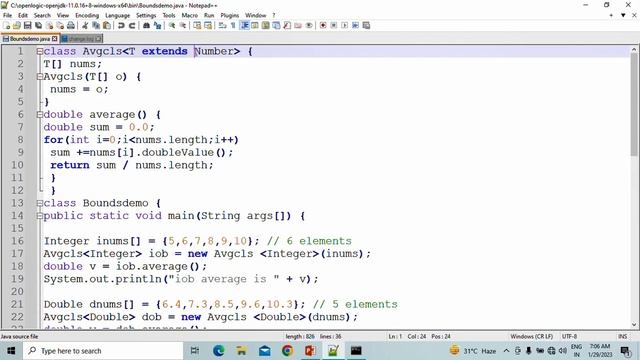Save the file using the Save icon

click(x=27, y=25)
